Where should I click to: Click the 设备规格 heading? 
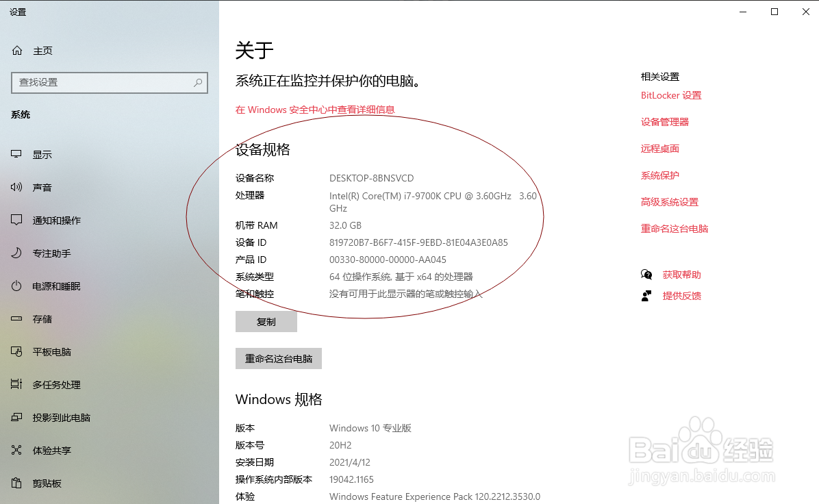pos(263,150)
